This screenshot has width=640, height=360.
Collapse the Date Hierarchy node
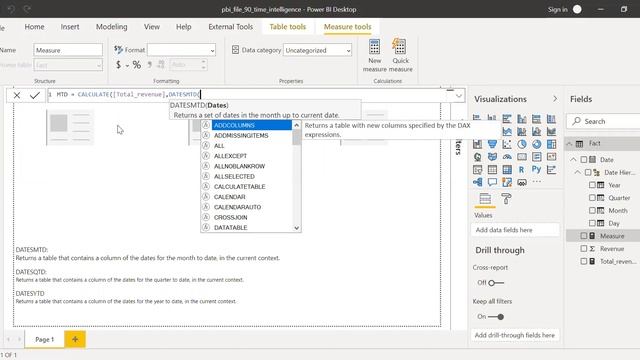578,172
